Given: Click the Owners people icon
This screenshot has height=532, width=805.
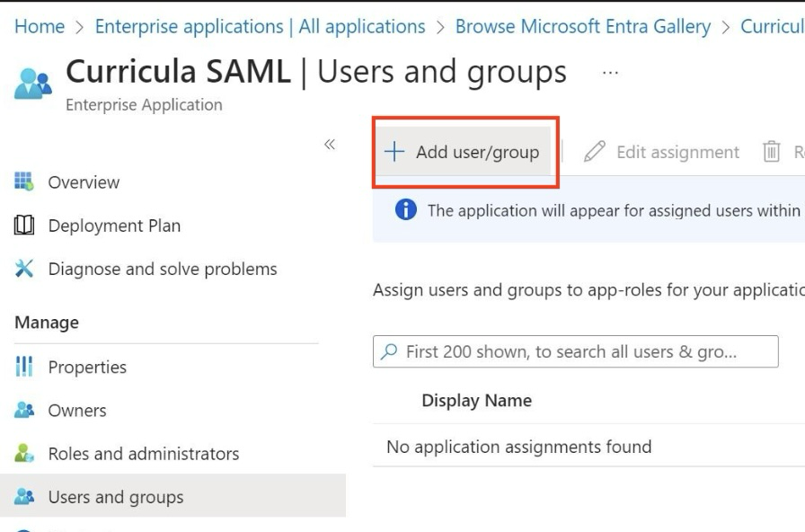Looking at the screenshot, I should 23,411.
